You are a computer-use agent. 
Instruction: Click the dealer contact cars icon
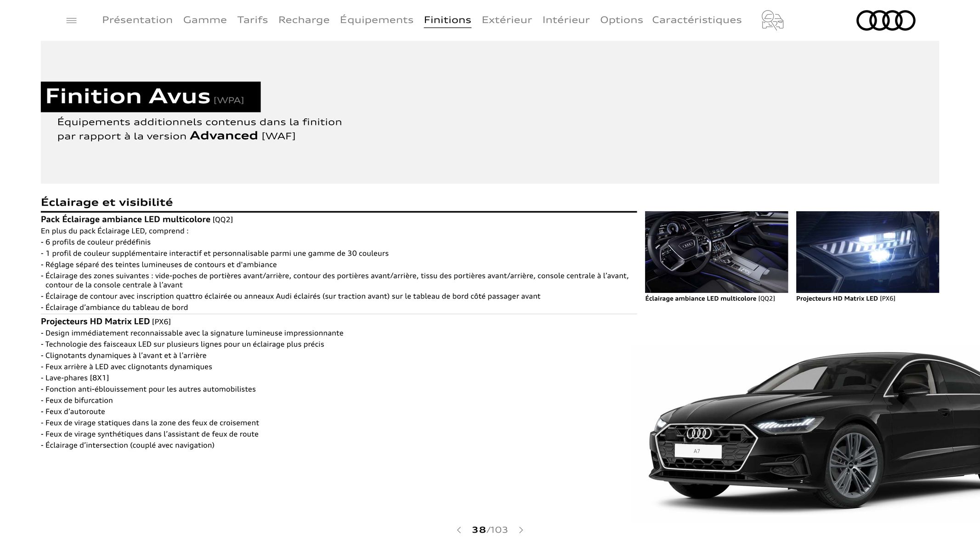772,20
